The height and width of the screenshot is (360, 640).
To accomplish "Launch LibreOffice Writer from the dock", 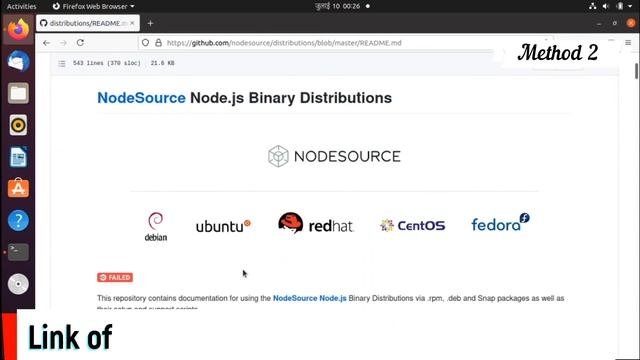I will (x=18, y=157).
